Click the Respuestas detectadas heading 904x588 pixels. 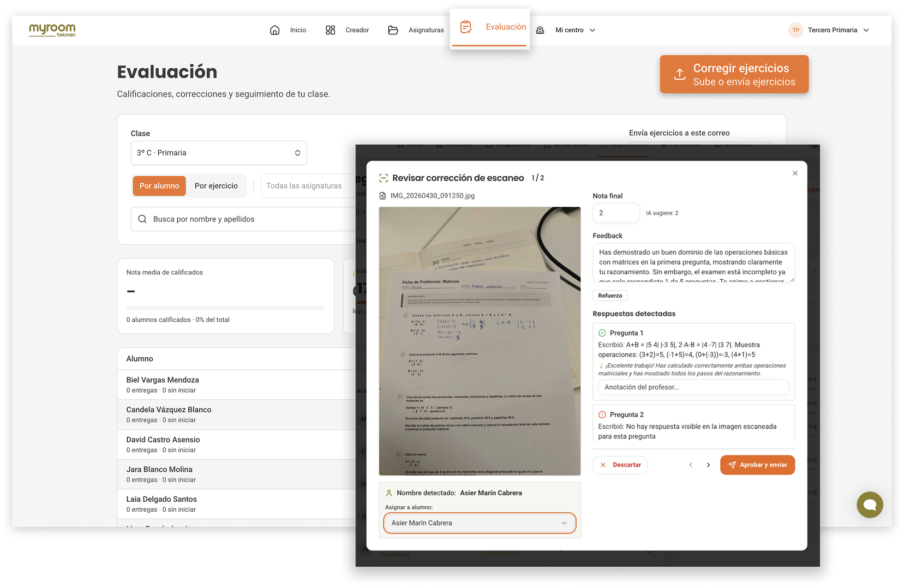tap(634, 314)
